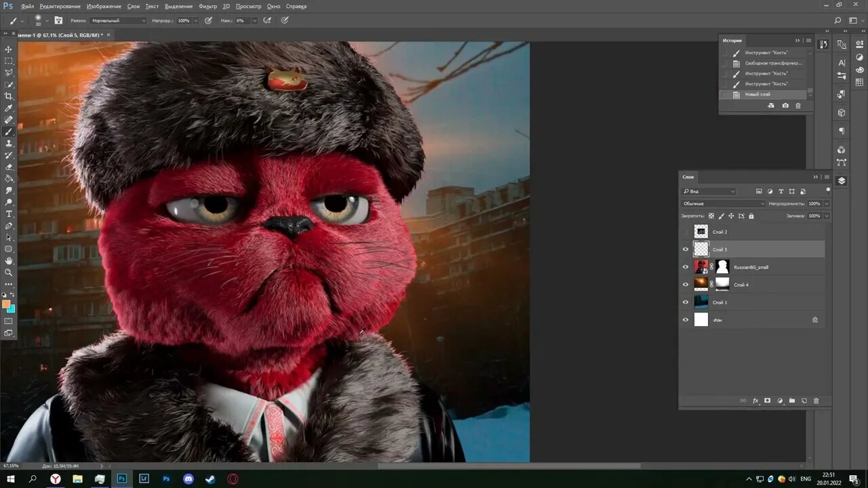Select Свободное трансформирование history state
The image size is (868, 488).
(763, 63)
